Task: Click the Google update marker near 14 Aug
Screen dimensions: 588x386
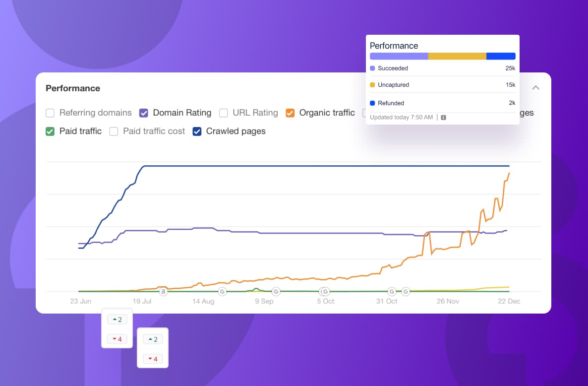Action: 222,292
